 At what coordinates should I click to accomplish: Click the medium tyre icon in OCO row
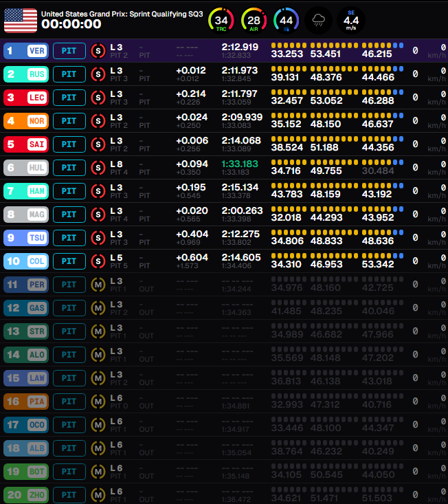pyautogui.click(x=98, y=425)
